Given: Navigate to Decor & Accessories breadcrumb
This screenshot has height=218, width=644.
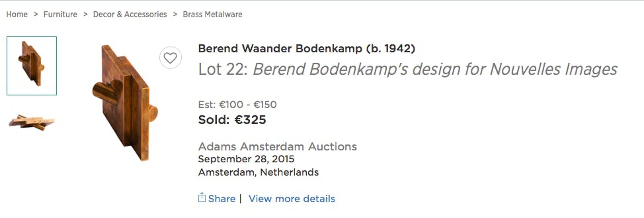Looking at the screenshot, I should tap(130, 14).
